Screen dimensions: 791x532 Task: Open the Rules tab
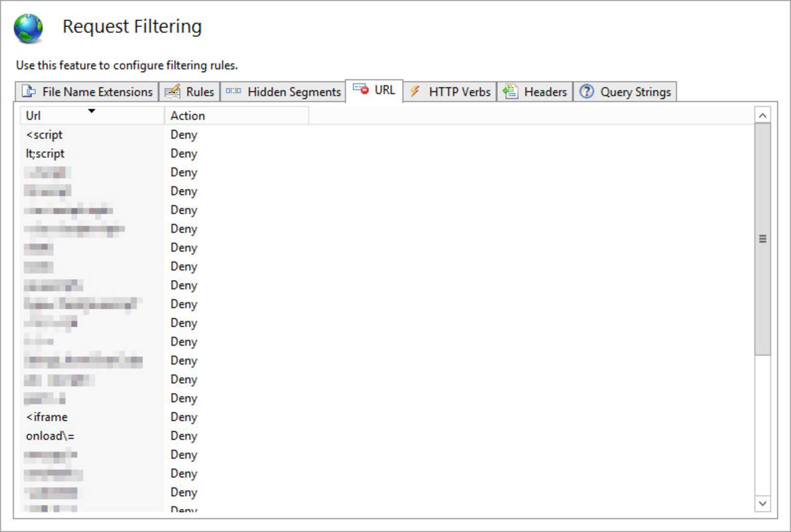201,91
